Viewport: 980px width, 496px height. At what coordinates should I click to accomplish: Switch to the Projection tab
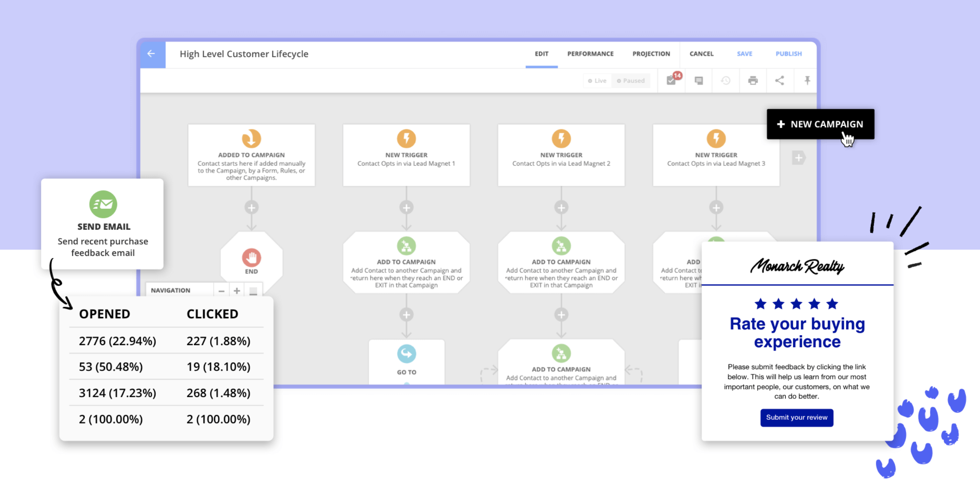click(x=651, y=54)
